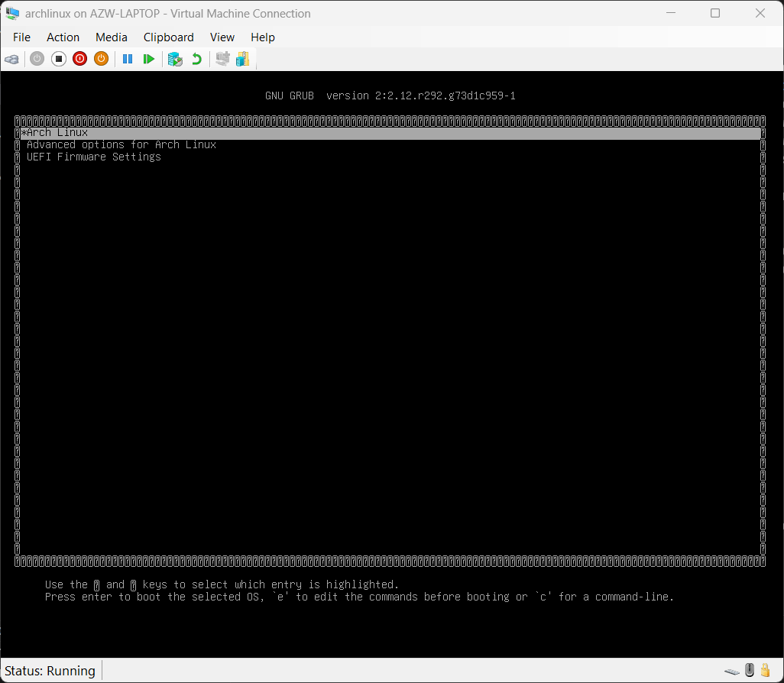Open the File menu
Viewport: 784px width, 683px height.
pos(21,37)
